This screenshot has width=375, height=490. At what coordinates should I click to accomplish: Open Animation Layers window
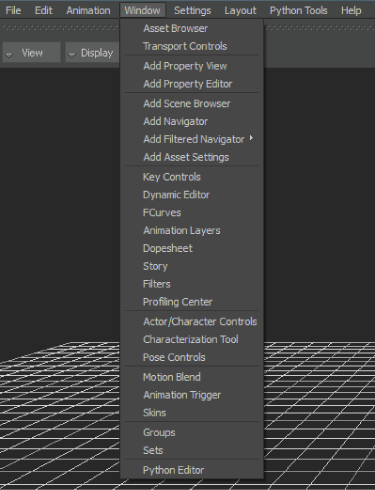(192, 230)
